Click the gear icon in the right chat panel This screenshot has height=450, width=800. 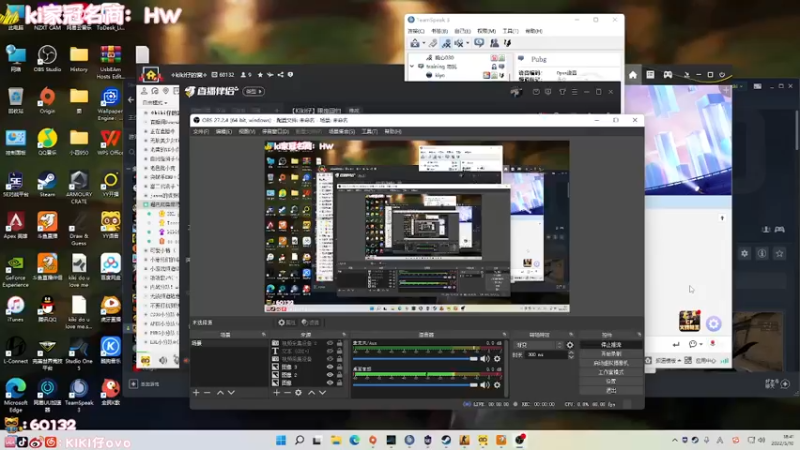pyautogui.click(x=744, y=254)
